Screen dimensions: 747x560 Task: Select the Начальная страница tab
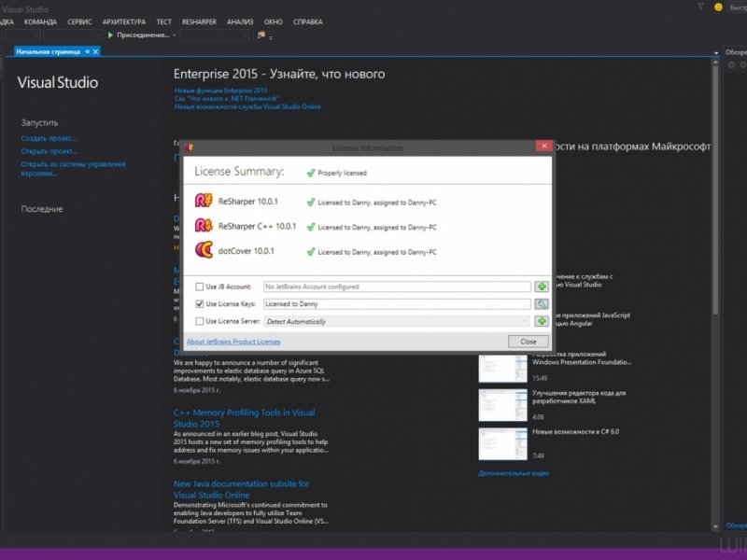(49, 51)
